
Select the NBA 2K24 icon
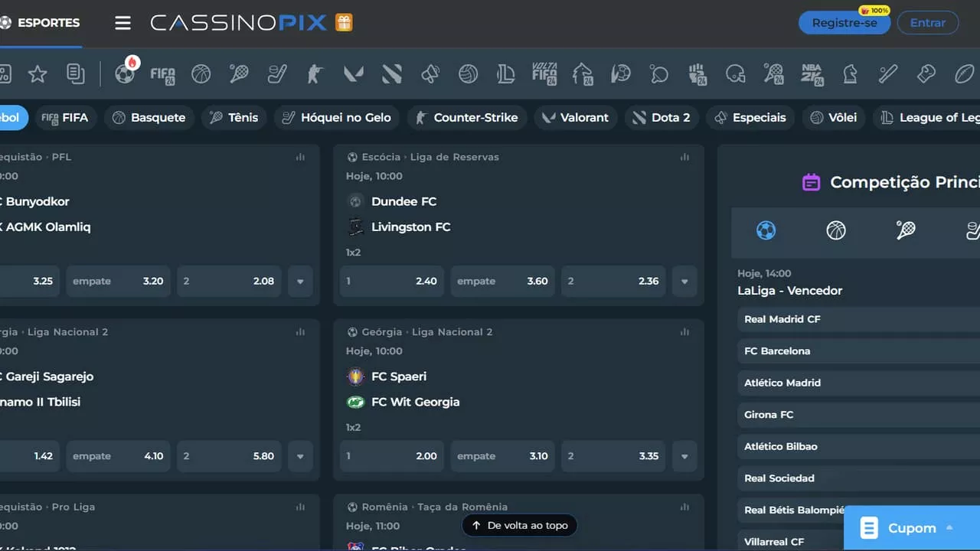812,74
